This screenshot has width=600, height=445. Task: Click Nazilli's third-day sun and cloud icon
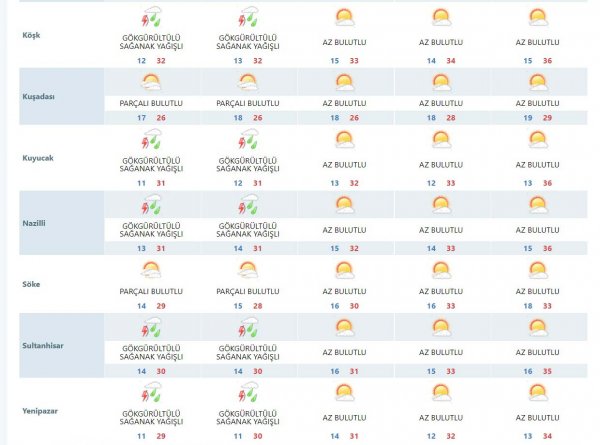point(344,205)
